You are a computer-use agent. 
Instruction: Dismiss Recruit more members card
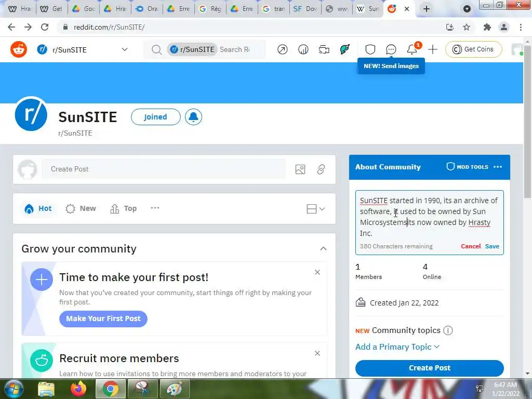coord(317,353)
